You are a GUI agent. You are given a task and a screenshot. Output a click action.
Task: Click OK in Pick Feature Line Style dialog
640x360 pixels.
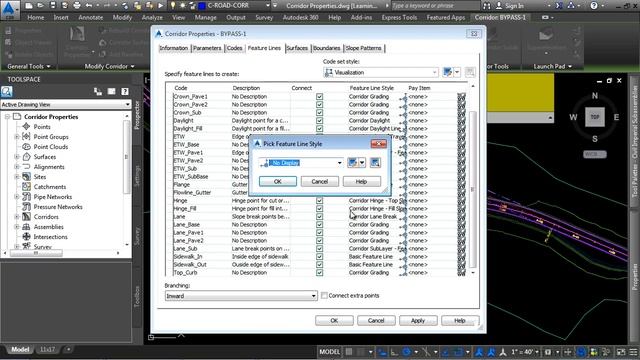[278, 181]
